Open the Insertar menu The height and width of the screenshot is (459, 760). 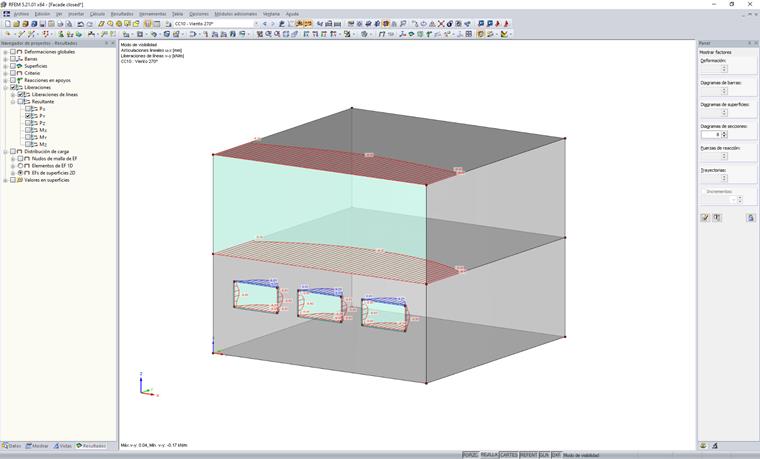point(76,14)
